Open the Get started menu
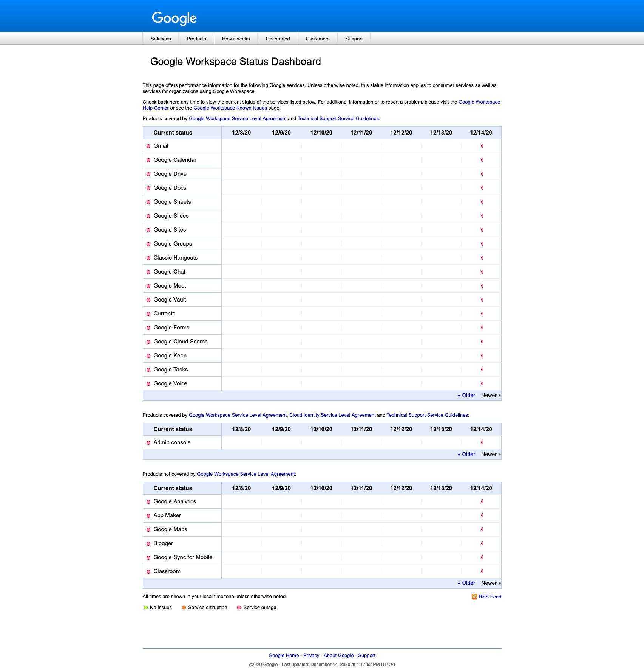The width and height of the screenshot is (644, 668). [278, 39]
